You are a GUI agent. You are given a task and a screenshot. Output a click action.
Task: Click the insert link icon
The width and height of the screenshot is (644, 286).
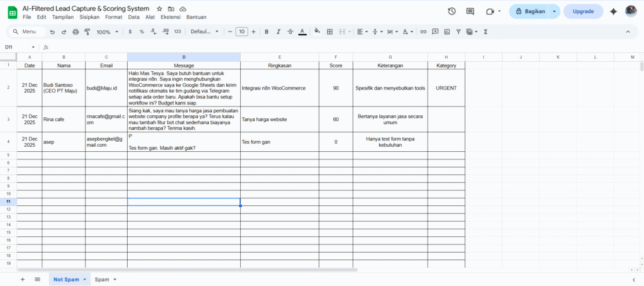423,31
